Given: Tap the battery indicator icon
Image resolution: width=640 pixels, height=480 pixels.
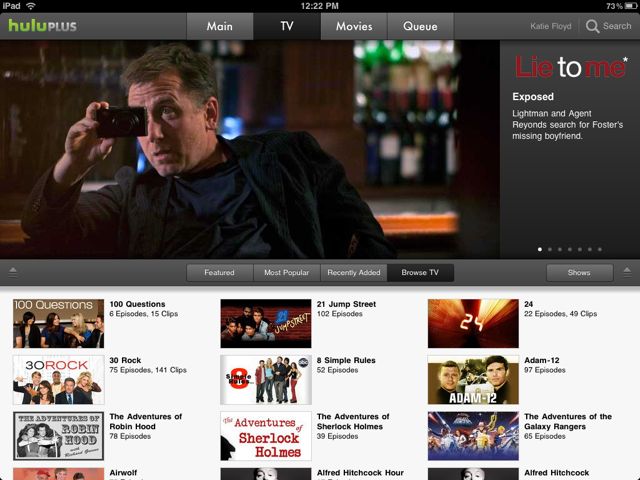Looking at the screenshot, I should coord(631,6).
